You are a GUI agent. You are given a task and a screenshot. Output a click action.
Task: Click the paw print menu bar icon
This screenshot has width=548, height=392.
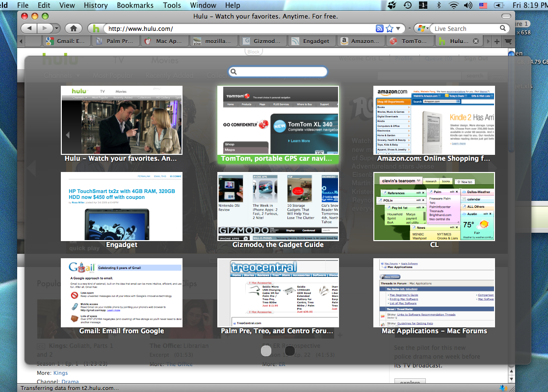point(392,5)
